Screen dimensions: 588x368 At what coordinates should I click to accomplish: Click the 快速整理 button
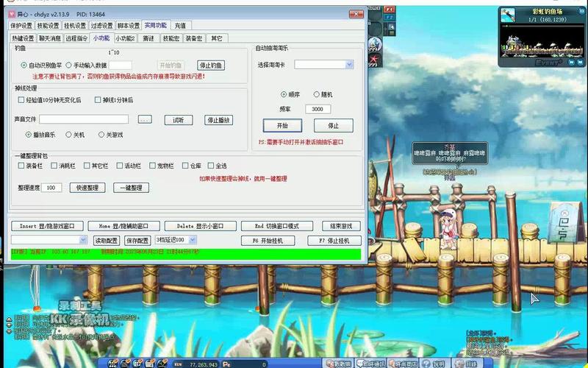click(87, 188)
